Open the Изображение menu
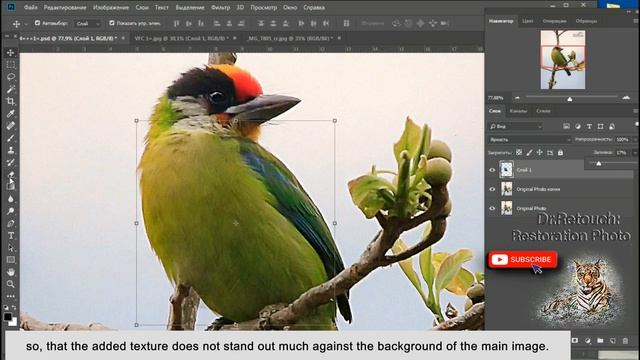Viewport: 640px width, 360px height. (x=111, y=7)
